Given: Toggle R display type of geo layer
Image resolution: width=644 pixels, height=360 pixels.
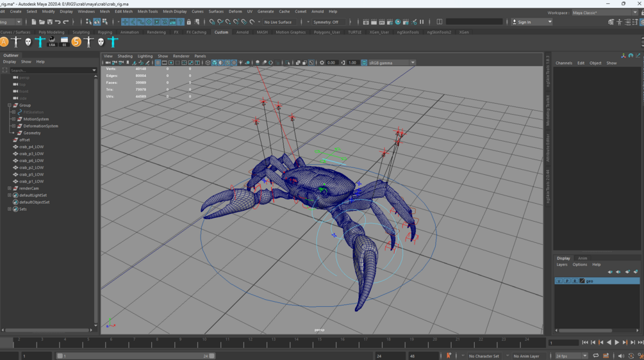Looking at the screenshot, I should coord(575,281).
